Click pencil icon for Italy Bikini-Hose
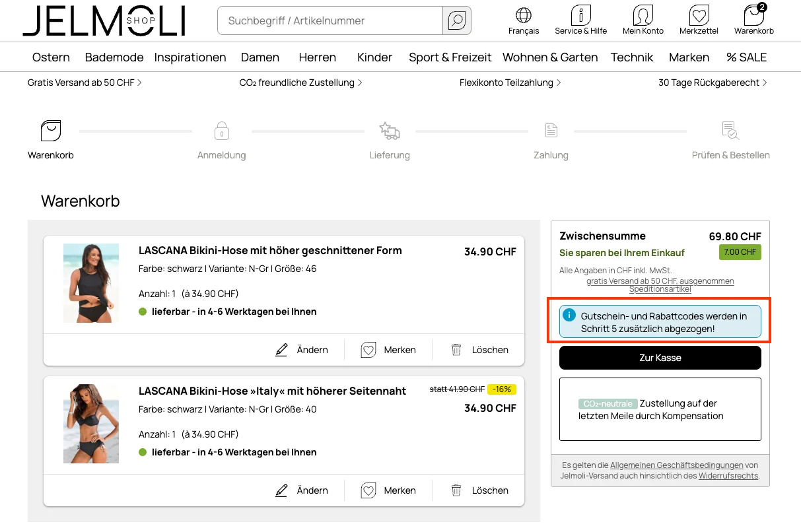This screenshot has height=532, width=801. (281, 490)
